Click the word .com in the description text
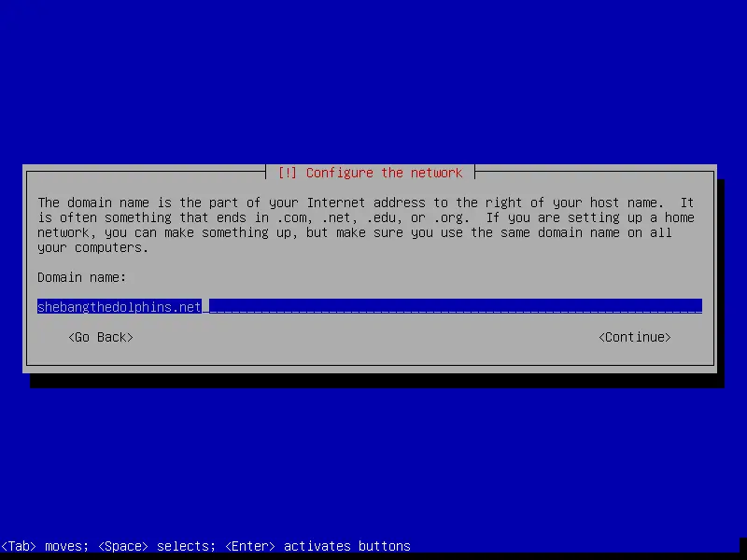Image resolution: width=747 pixels, height=560 pixels. (292, 217)
